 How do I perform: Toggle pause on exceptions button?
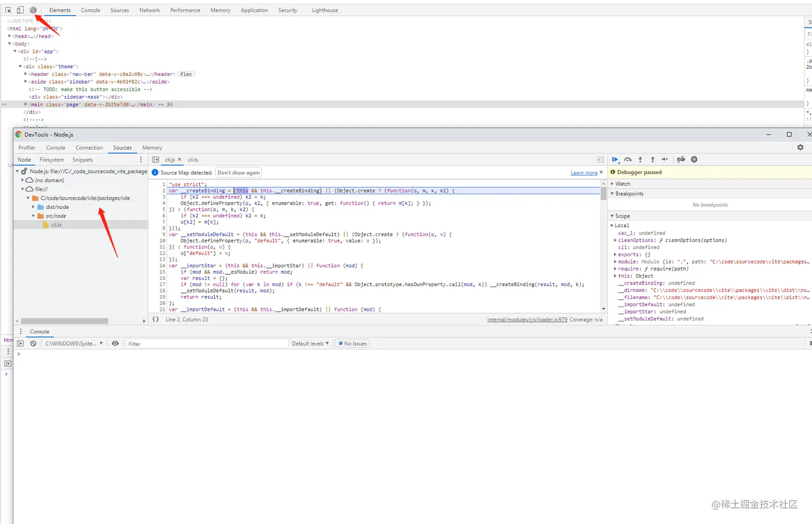click(x=694, y=159)
